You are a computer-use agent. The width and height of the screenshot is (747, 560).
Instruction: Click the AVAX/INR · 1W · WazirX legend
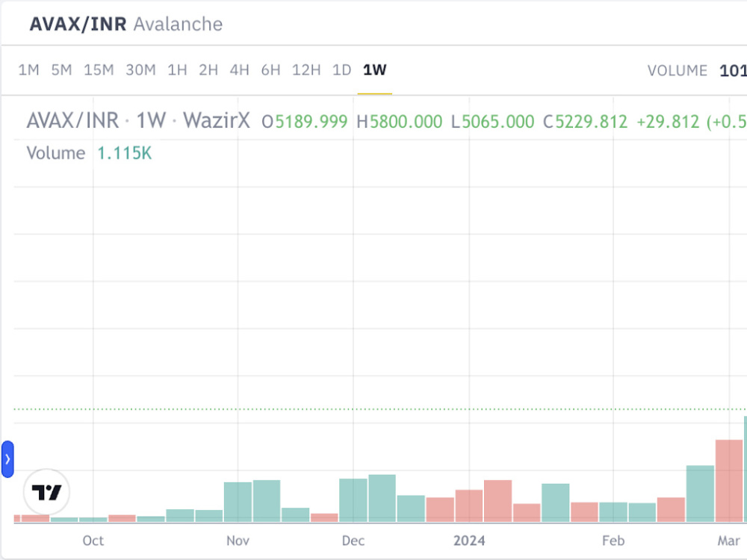(x=138, y=120)
